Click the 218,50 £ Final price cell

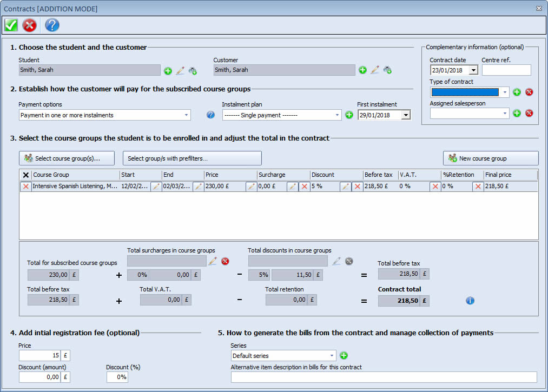[511, 186]
